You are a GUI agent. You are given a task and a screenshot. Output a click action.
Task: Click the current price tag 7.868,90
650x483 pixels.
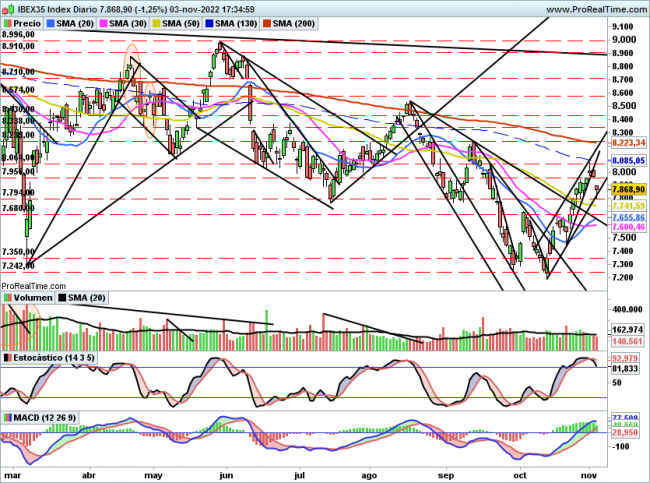click(x=629, y=189)
